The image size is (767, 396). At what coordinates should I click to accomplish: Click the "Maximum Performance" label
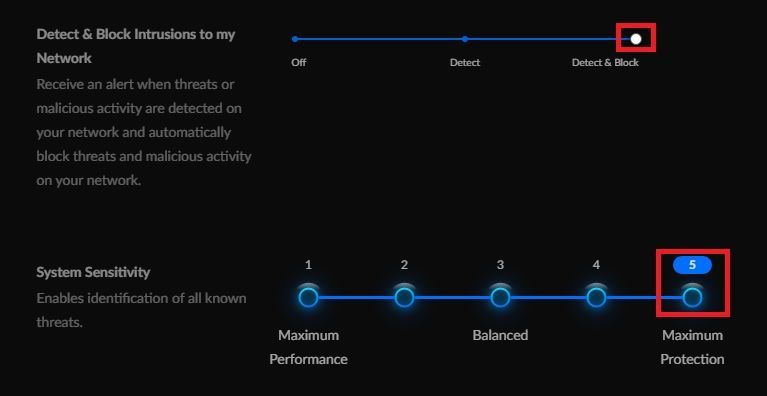tap(308, 347)
